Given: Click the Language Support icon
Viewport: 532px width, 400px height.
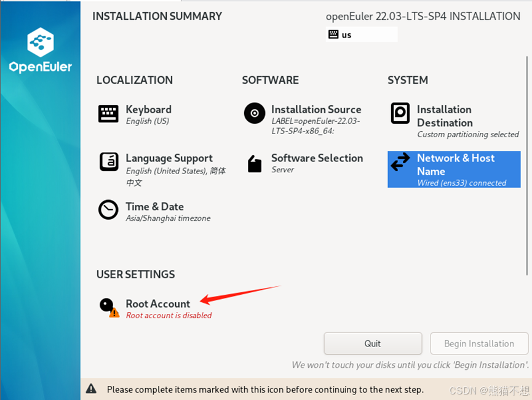Looking at the screenshot, I should tap(109, 162).
